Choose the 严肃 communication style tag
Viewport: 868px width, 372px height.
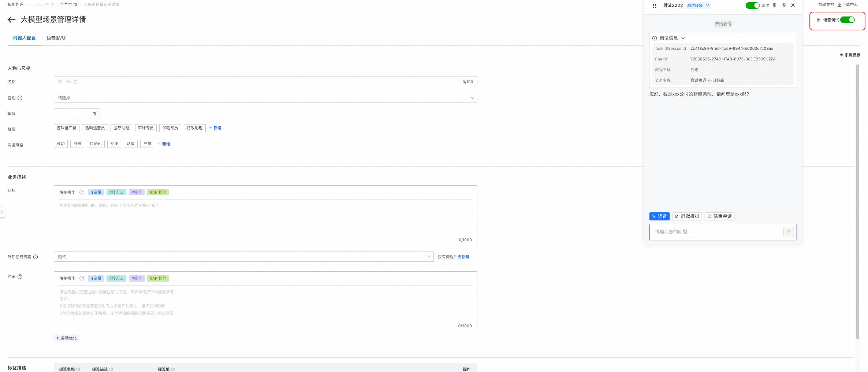pos(147,144)
